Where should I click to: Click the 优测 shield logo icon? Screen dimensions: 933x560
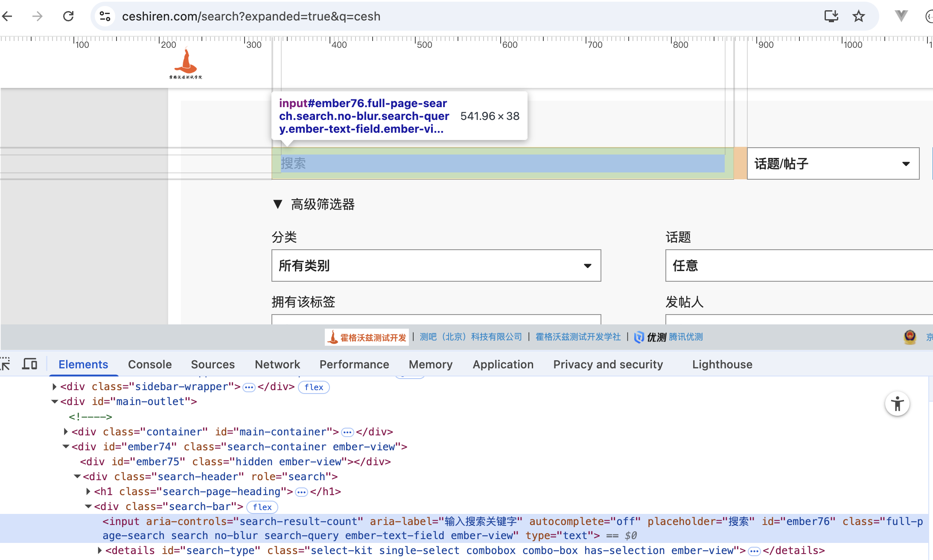pyautogui.click(x=639, y=337)
